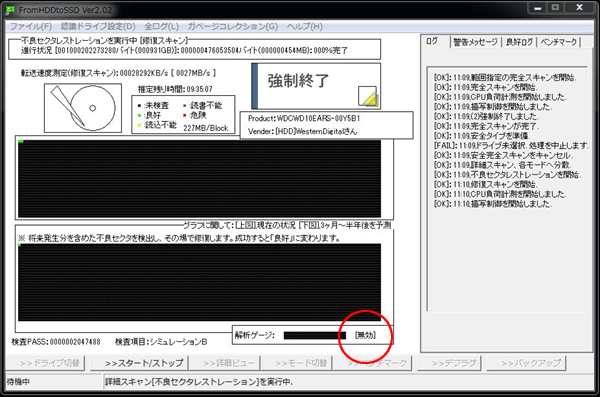Screen dimensions: 600x397
Task: Click the >>スタート/ストップ button
Action: [140, 363]
